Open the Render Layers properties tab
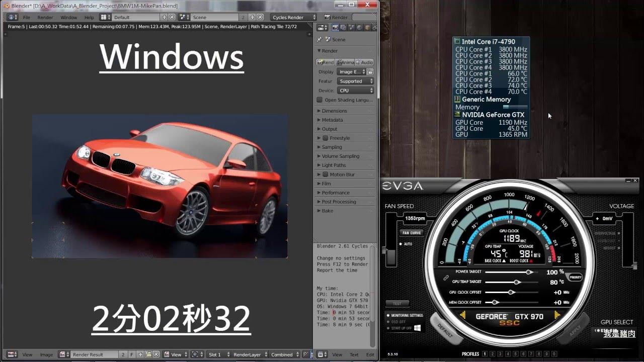Screen dimensions: 644x362 343,27
